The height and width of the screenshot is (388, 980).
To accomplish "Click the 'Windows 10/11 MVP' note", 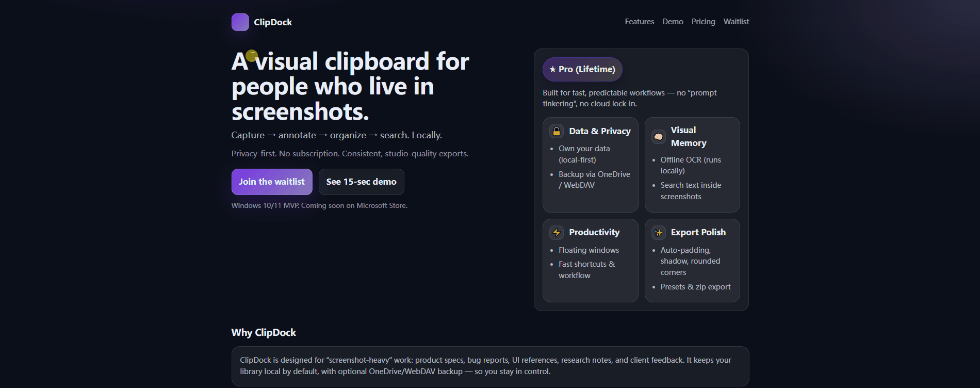I will pos(319,205).
